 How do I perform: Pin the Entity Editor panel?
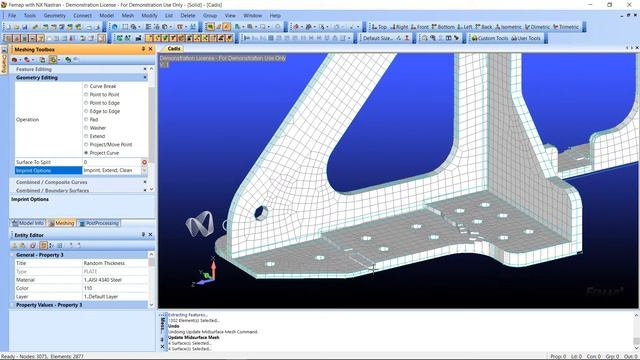(x=143, y=235)
